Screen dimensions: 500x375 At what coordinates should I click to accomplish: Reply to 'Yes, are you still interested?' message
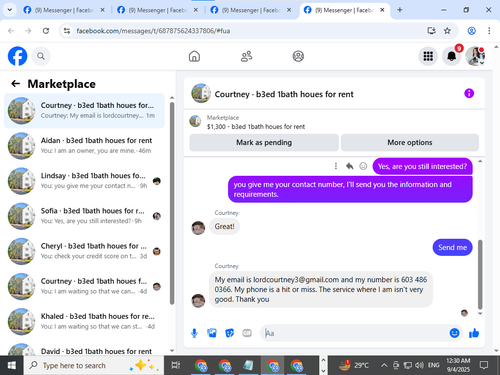pyautogui.click(x=349, y=166)
